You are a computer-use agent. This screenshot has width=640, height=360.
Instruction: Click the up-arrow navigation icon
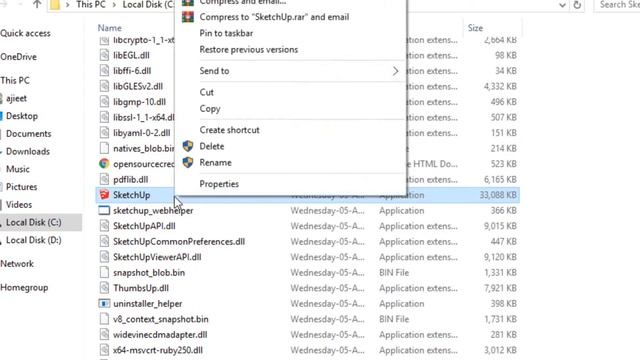[37, 4]
